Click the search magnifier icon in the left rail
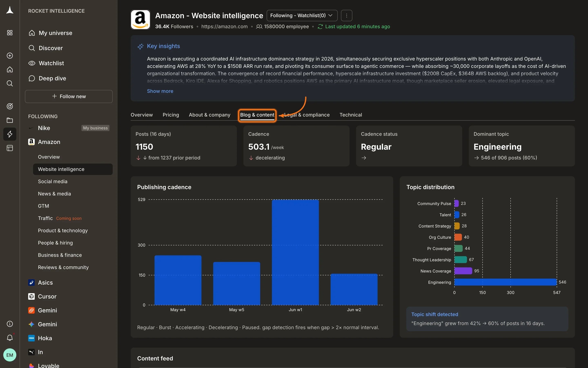 click(x=10, y=83)
